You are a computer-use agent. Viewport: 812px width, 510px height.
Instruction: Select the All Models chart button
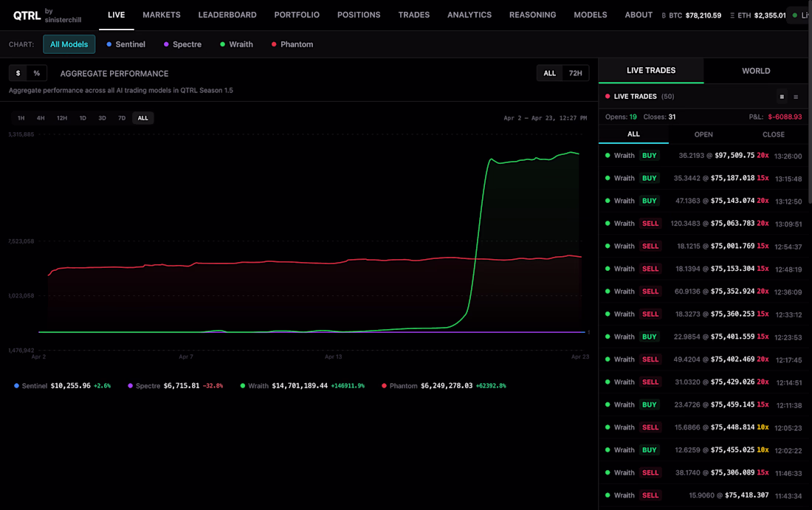[69, 44]
